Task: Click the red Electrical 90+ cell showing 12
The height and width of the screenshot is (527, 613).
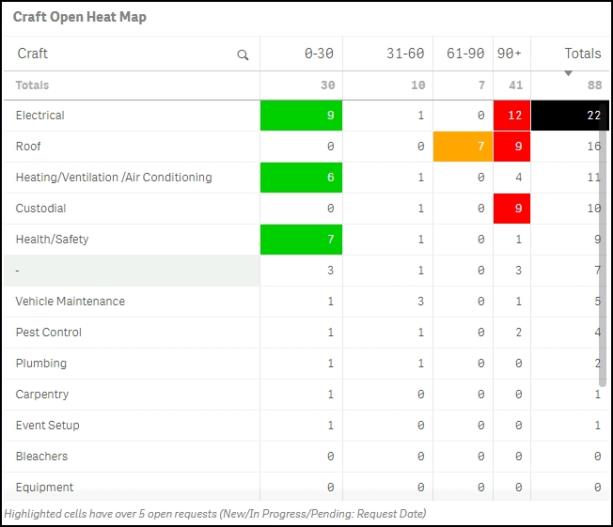Action: pyautogui.click(x=512, y=115)
